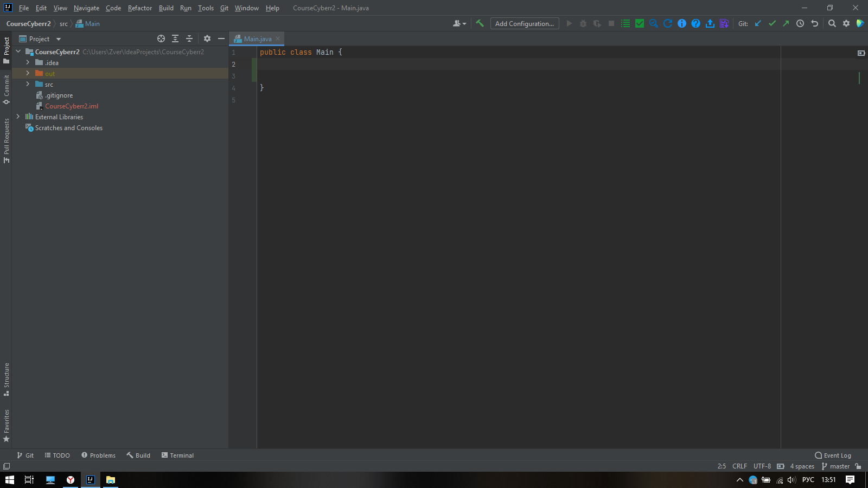Toggle the Commit tool window sidebar tab

[x=6, y=89]
